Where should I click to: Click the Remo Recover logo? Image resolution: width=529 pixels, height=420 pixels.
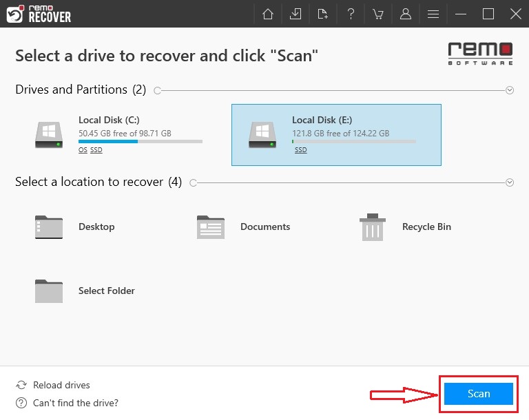[39, 14]
